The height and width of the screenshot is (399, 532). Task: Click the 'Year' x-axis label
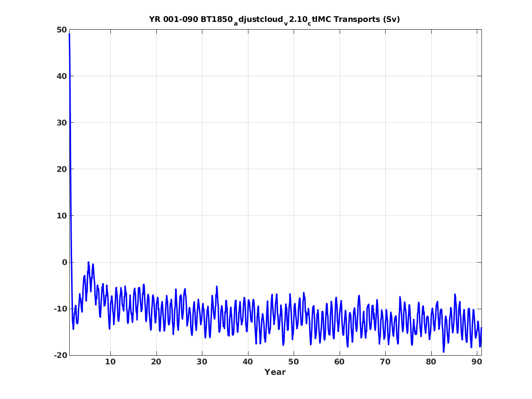tap(275, 372)
